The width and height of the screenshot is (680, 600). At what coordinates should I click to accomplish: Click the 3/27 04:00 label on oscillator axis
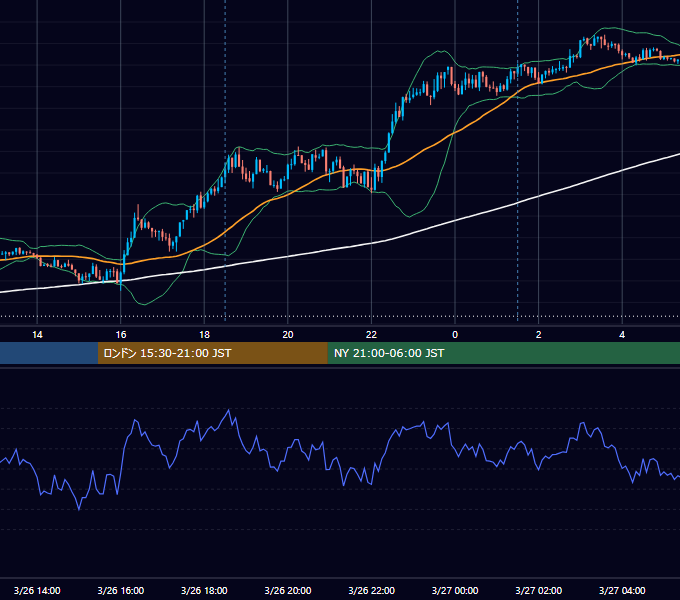tap(622, 590)
